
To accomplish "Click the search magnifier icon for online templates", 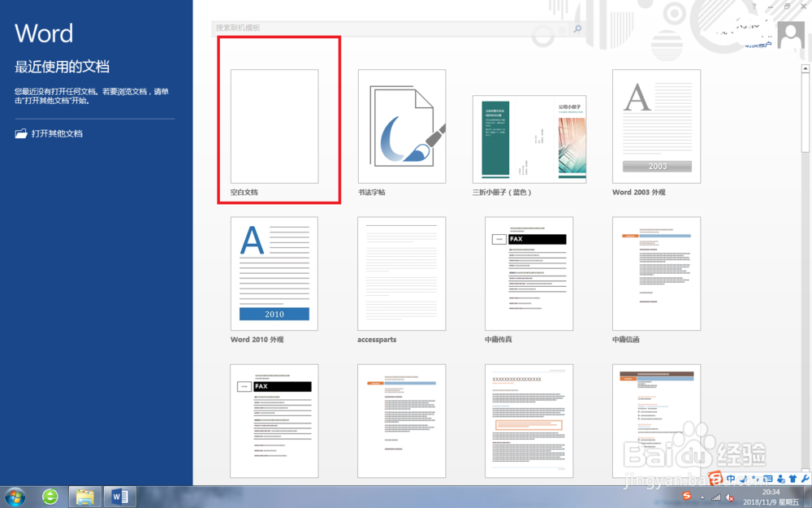I will point(576,28).
